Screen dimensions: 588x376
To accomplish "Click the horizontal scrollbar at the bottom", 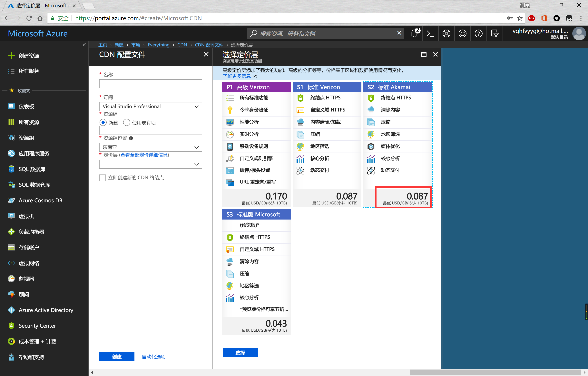I will [495, 372].
